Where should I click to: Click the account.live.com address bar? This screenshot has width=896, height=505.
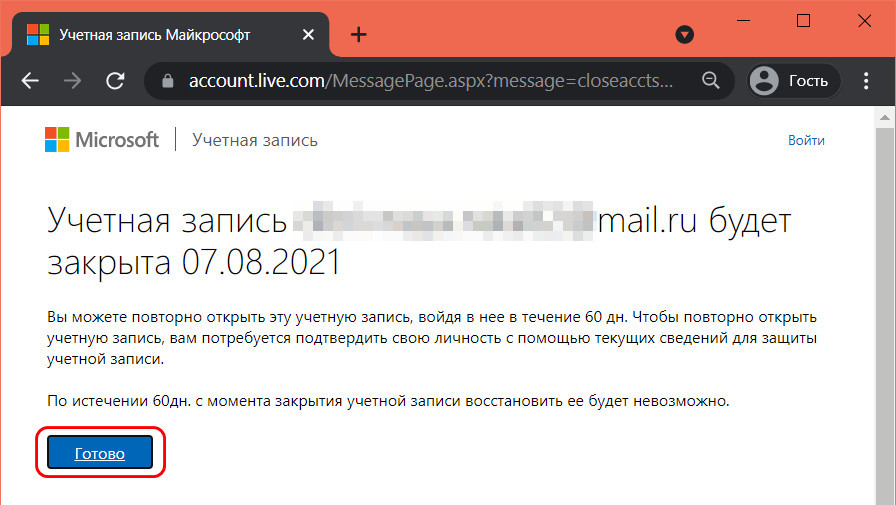(430, 81)
